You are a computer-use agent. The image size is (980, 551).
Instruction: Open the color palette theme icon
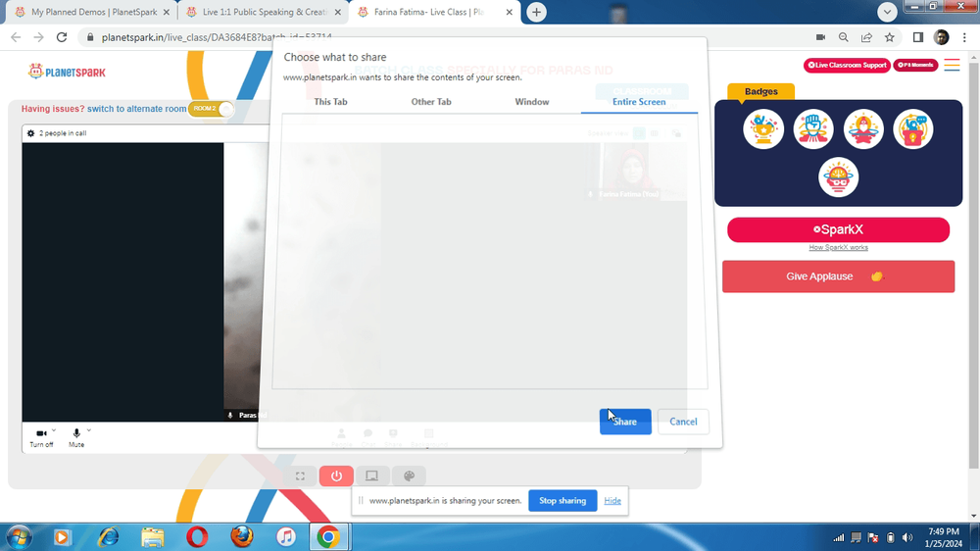click(409, 476)
